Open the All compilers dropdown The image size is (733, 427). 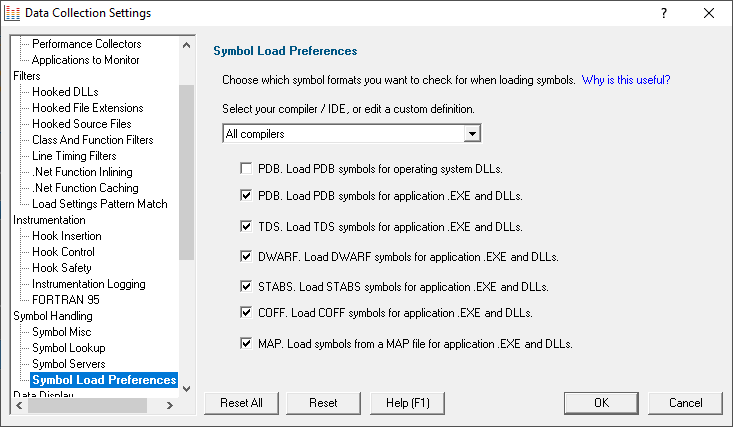(472, 134)
